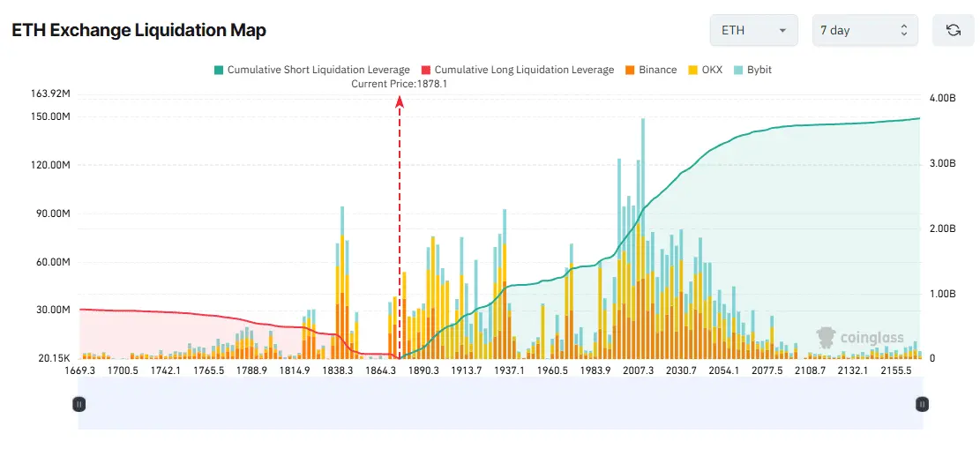Click the 7 day selector up/down arrows
Viewport: 980px width, 449px height.
[904, 31]
